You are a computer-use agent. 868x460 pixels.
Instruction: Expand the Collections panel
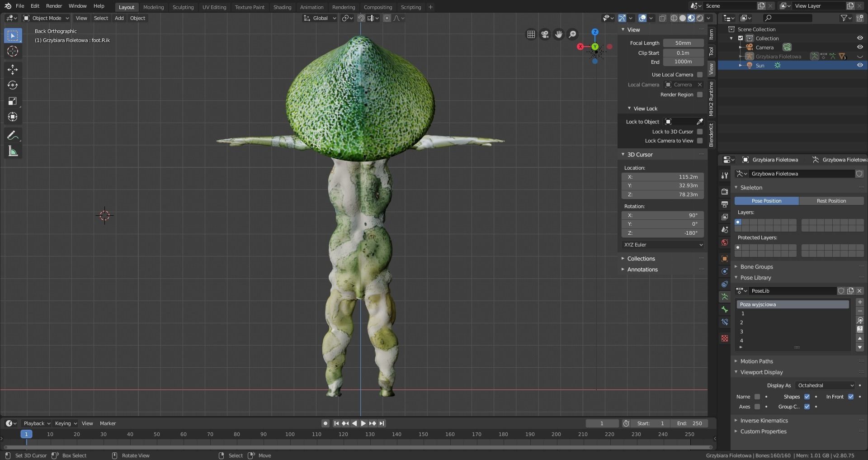(641, 259)
